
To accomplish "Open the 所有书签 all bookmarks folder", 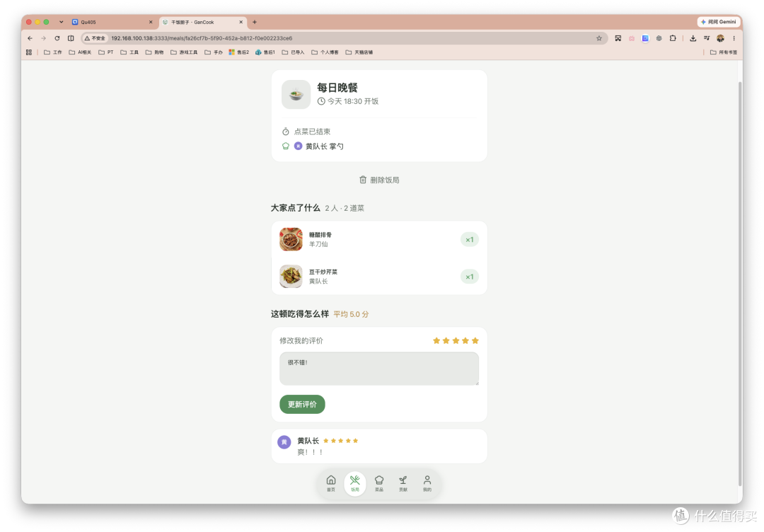I will coord(724,52).
